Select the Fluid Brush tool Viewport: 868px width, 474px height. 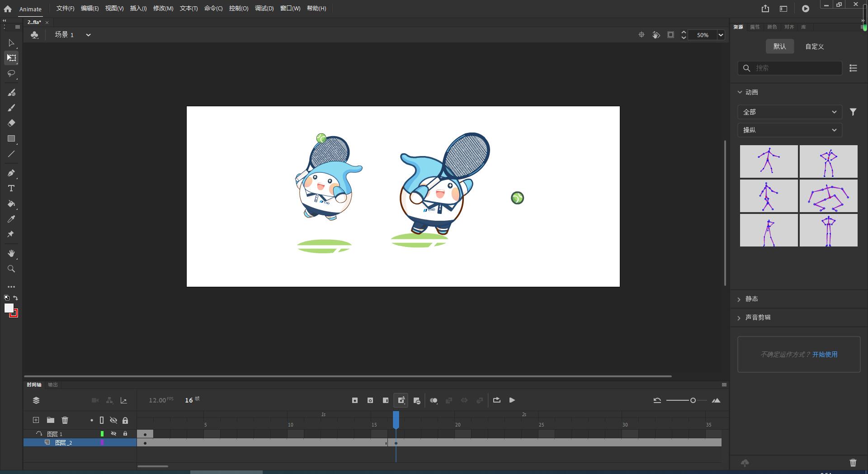(x=11, y=92)
